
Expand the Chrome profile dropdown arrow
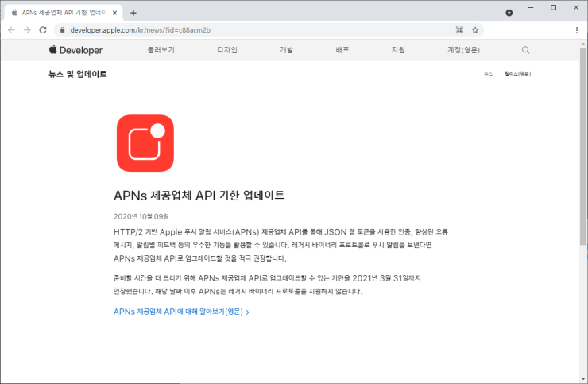point(509,13)
